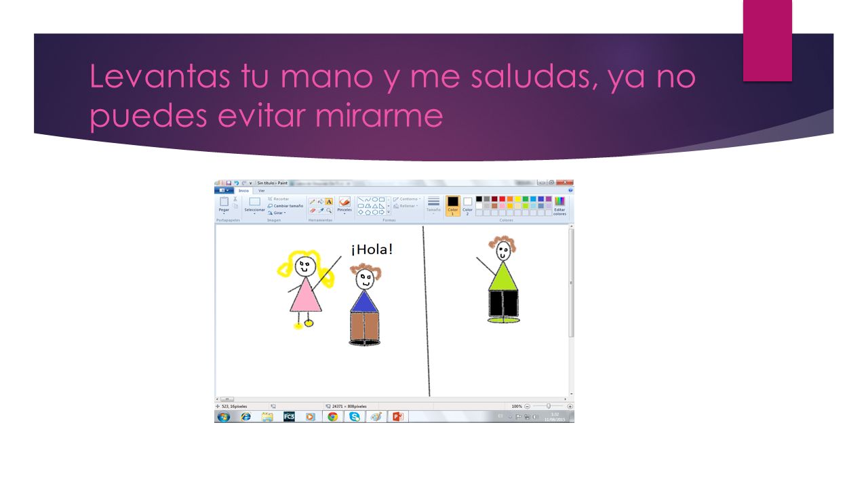Switch to the Ver ribbon tab
Viewport: 868px width, 488px height.
coord(262,190)
